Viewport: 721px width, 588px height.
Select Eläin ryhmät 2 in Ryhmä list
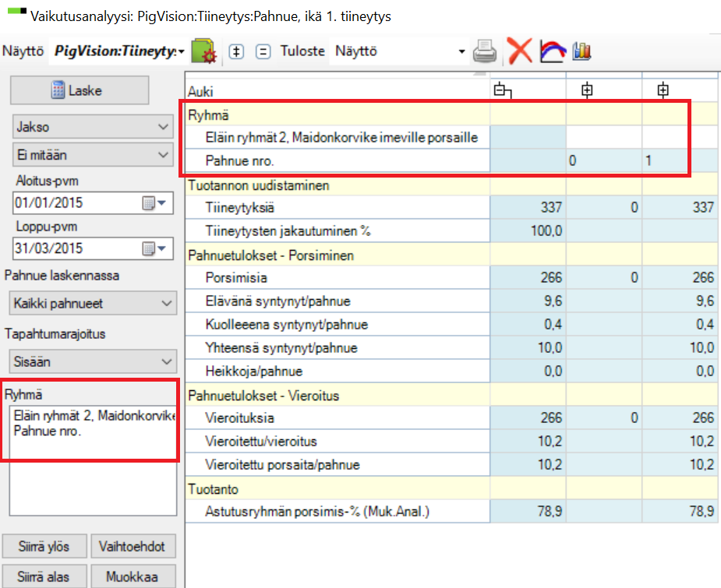[94, 416]
